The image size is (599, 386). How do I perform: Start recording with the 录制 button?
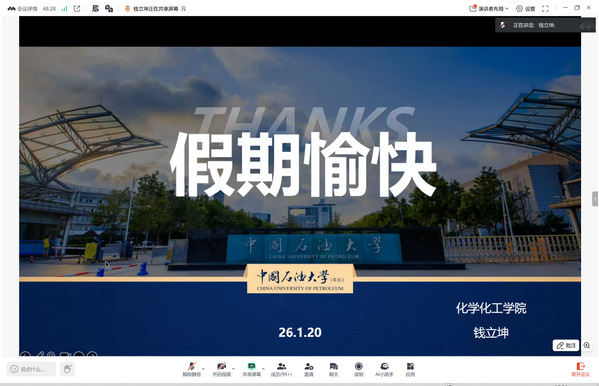click(358, 370)
